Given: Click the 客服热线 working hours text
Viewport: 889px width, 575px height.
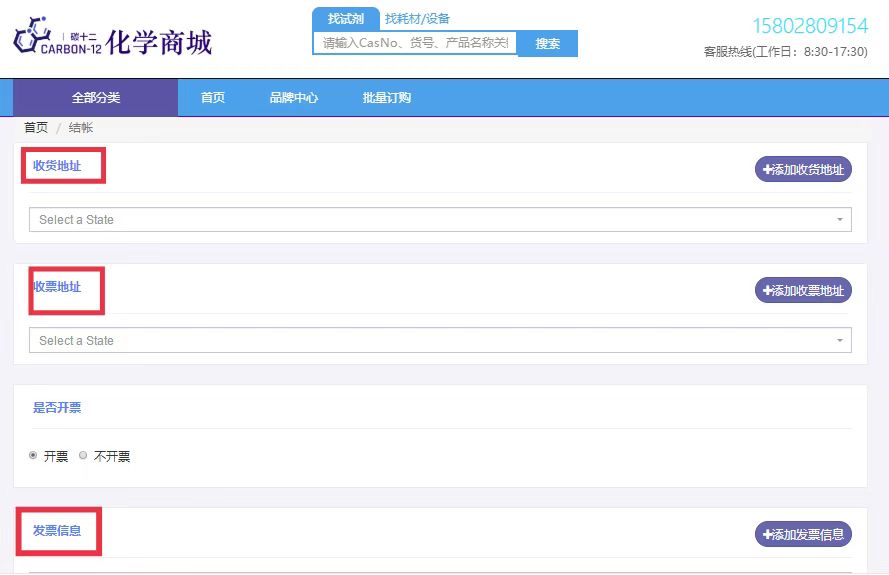Looking at the screenshot, I should point(785,52).
